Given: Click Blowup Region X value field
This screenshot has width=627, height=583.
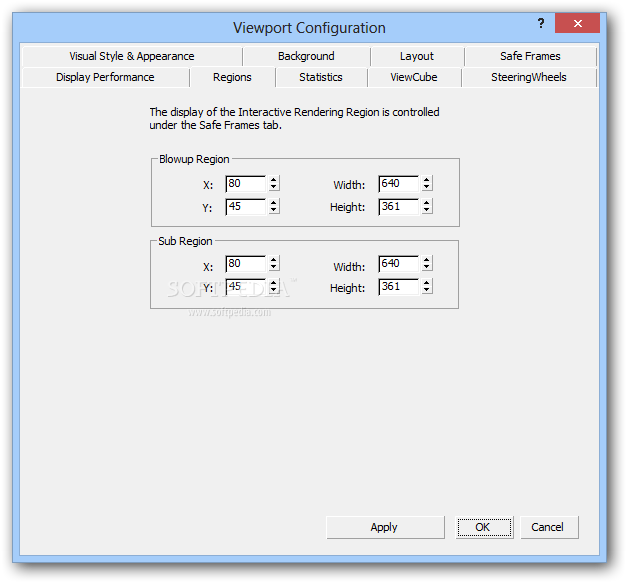Looking at the screenshot, I should coord(246,184).
